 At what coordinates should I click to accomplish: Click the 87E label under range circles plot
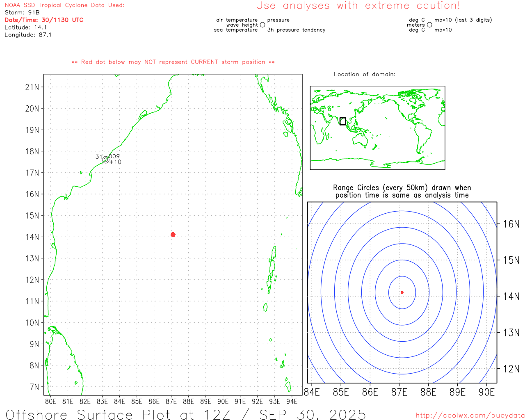click(399, 392)
